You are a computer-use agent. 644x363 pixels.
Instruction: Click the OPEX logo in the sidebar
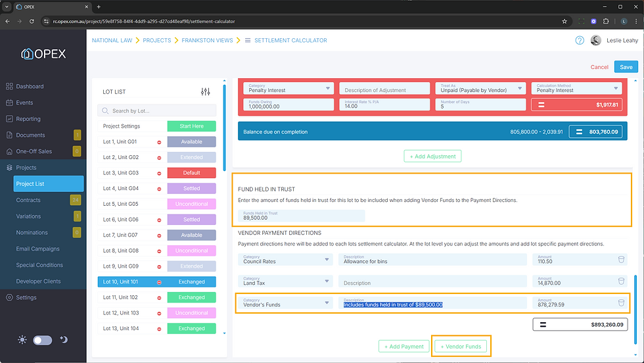43,54
